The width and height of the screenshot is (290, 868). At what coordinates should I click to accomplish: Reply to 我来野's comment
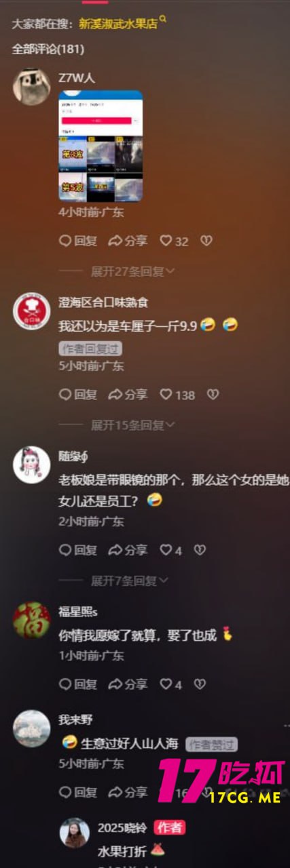click(x=78, y=791)
